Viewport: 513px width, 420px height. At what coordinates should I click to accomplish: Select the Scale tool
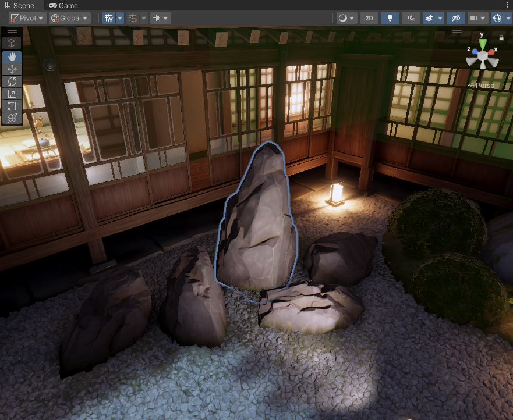coord(12,94)
